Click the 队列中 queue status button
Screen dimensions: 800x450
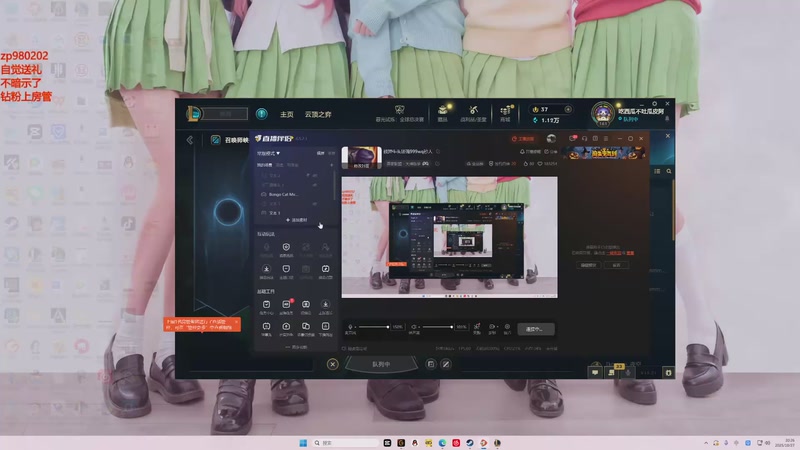point(381,364)
